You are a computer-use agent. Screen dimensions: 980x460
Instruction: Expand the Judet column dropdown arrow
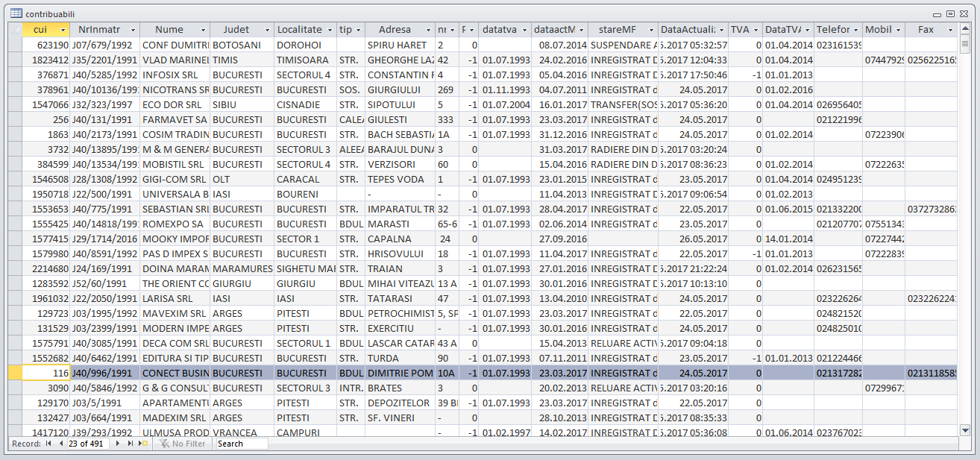266,30
